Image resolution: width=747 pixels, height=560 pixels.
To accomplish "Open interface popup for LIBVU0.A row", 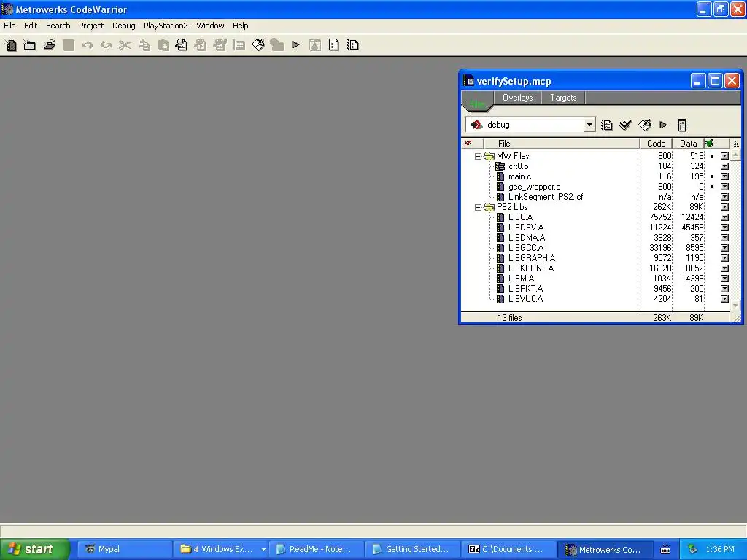I will [x=724, y=299].
